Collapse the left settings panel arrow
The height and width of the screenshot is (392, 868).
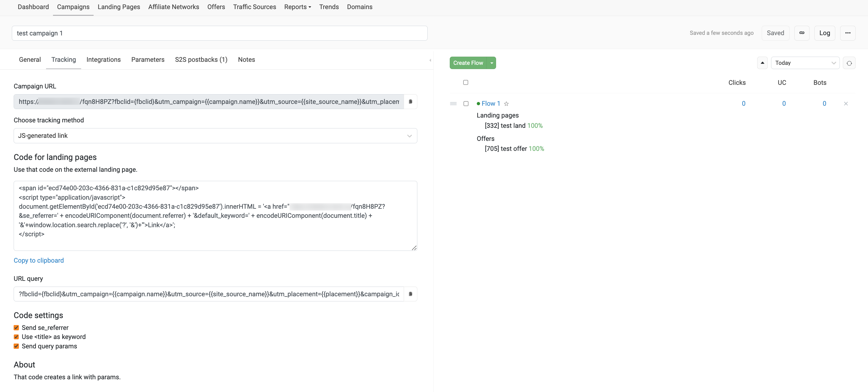(x=430, y=60)
